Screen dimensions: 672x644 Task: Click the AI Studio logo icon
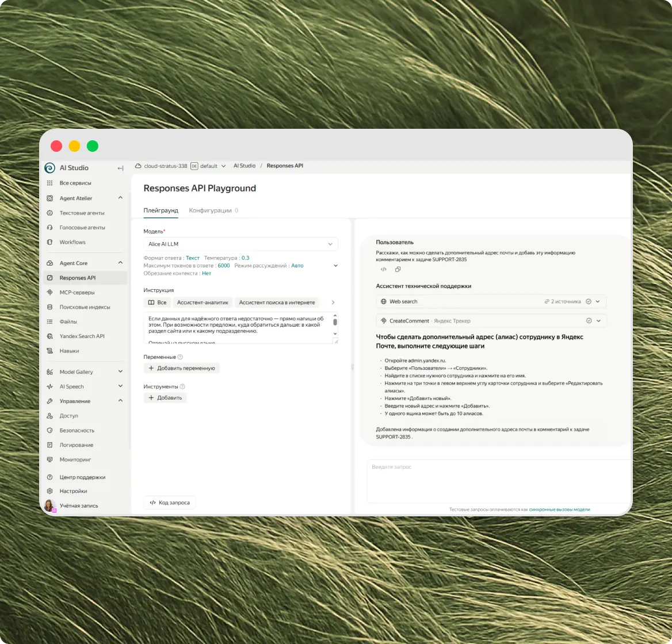[x=49, y=168]
